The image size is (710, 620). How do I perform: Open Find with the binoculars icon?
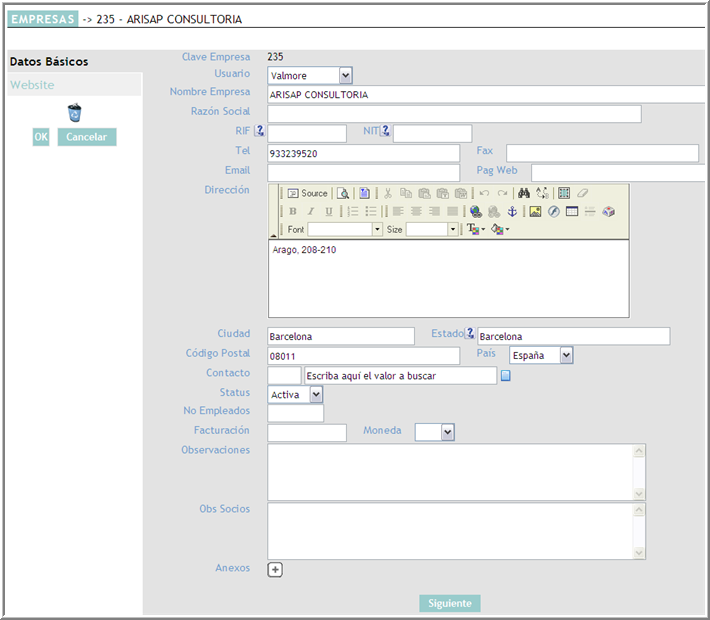(x=524, y=193)
